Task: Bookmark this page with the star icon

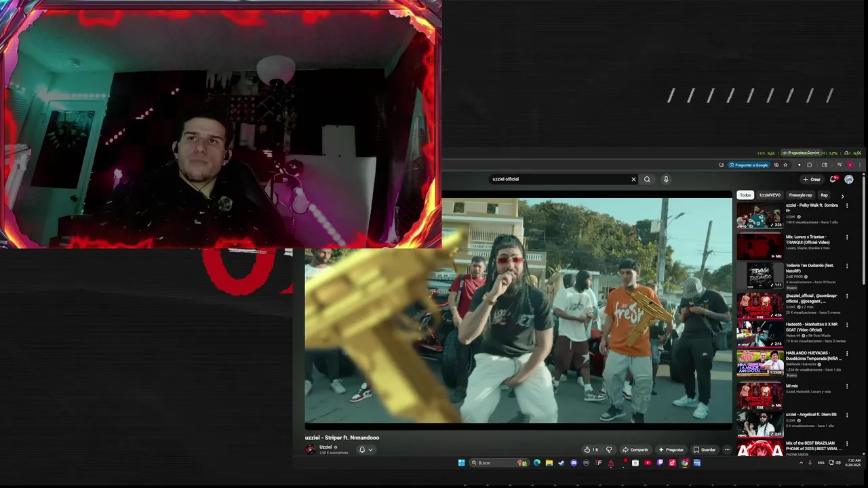Action: 785,165
